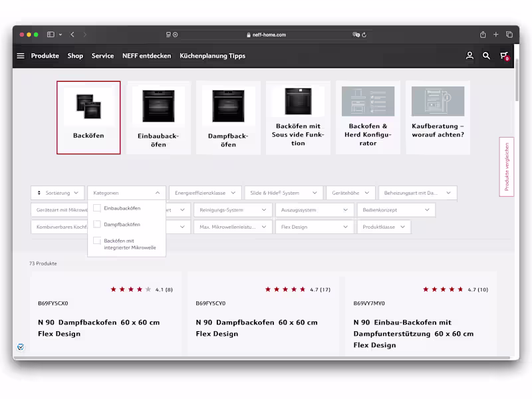Go back with Safari back arrow
The width and height of the screenshot is (532, 399).
pyautogui.click(x=72, y=35)
